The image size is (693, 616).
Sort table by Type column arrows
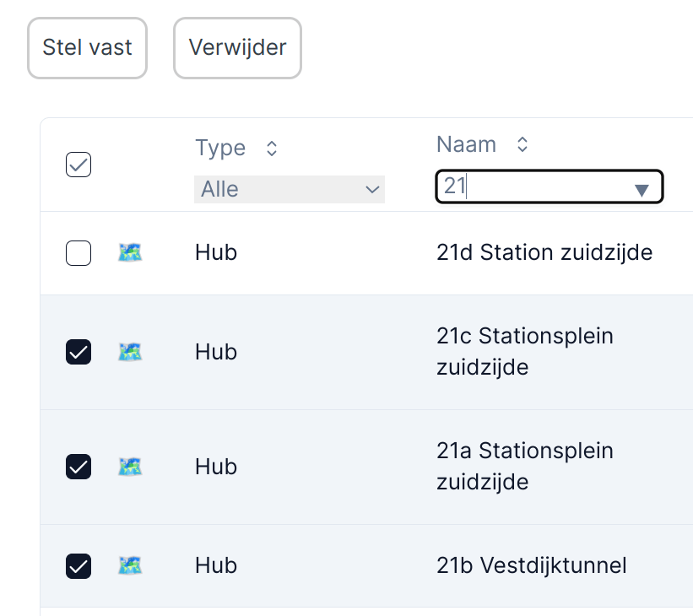click(x=272, y=149)
